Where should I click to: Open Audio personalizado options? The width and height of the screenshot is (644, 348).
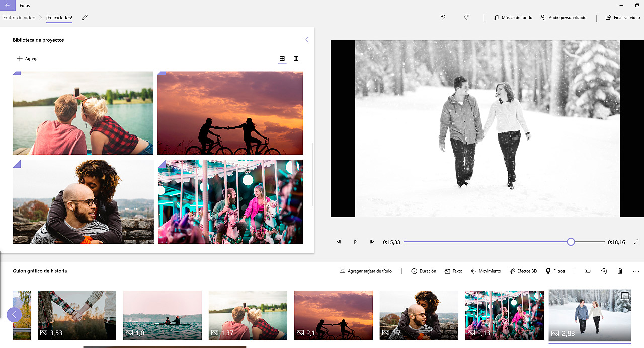pyautogui.click(x=563, y=17)
